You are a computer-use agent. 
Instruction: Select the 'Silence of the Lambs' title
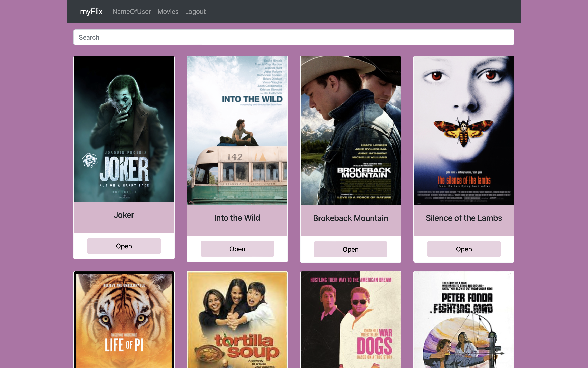click(464, 218)
